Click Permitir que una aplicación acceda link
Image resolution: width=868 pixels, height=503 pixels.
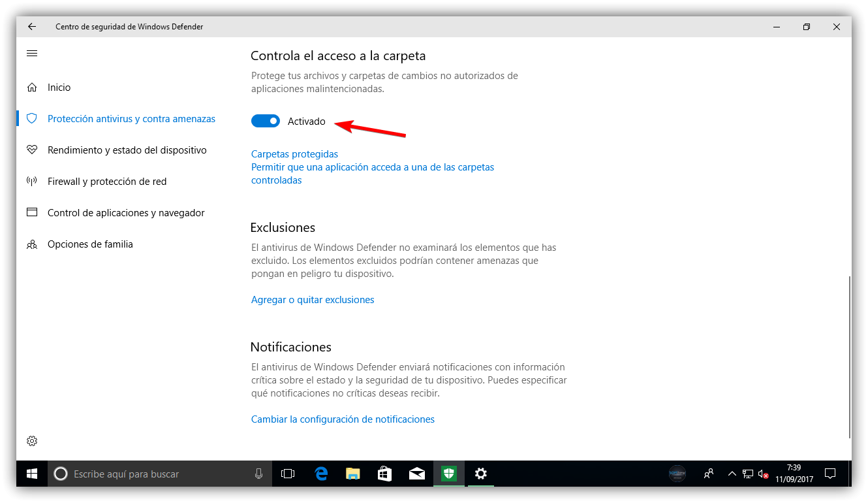[373, 174]
